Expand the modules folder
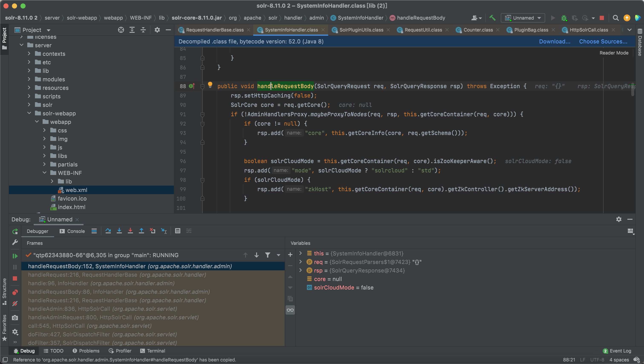 [29, 79]
